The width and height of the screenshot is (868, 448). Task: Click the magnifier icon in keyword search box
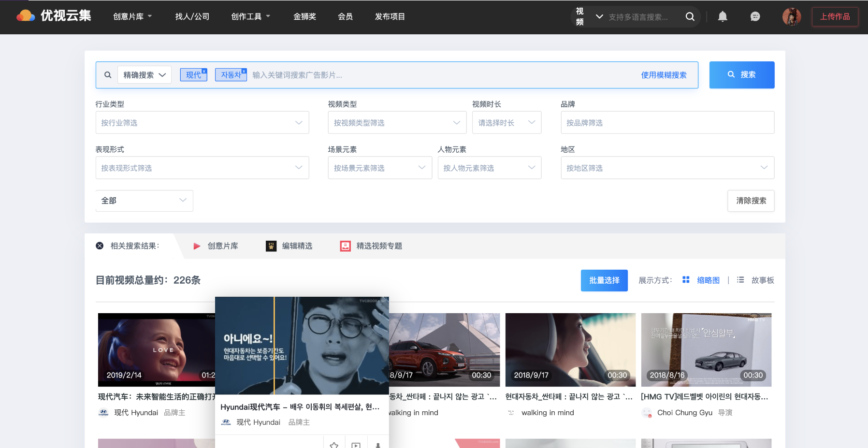108,75
